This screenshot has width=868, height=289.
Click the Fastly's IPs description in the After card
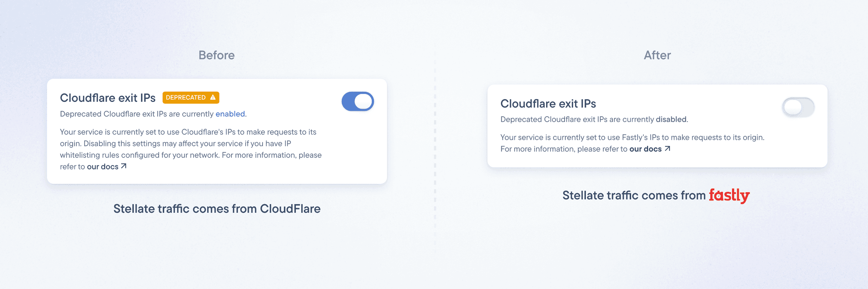pos(632,137)
